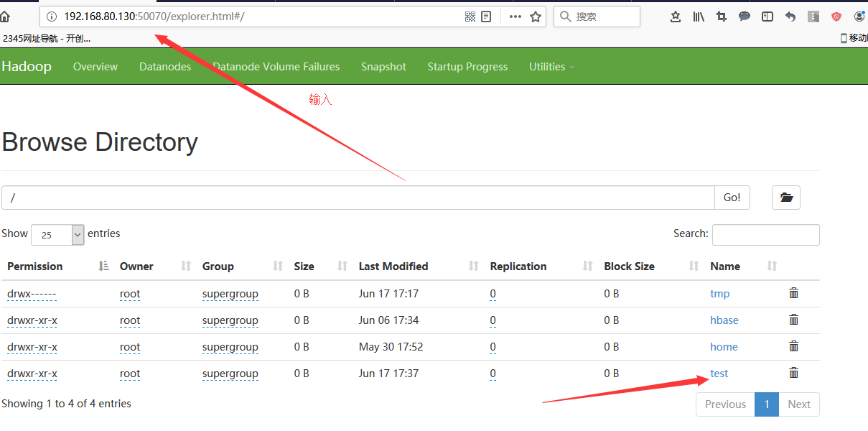Image resolution: width=868 pixels, height=431 pixels.
Task: Click the directory Search input field
Action: pyautogui.click(x=765, y=235)
